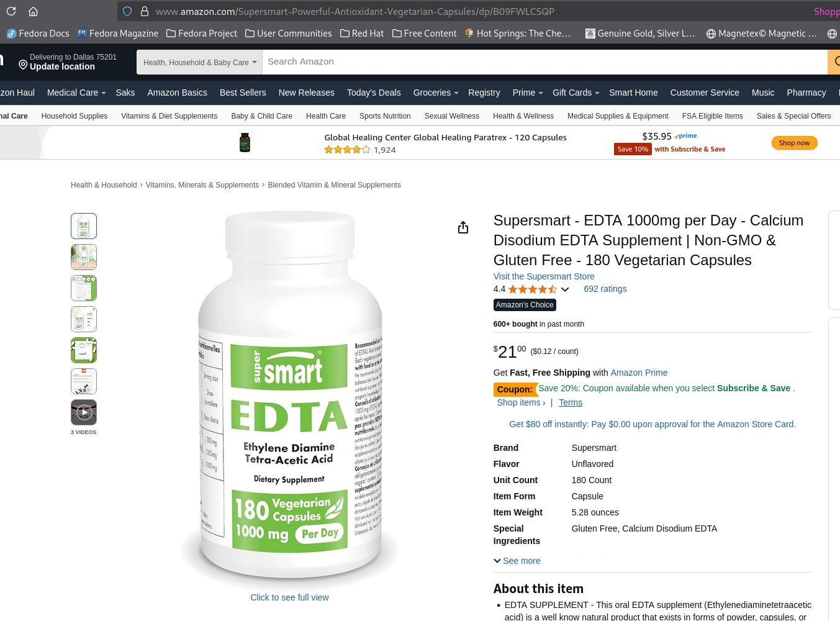Play the product video thumbnail
Screen dimensions: 840x621
click(x=84, y=412)
